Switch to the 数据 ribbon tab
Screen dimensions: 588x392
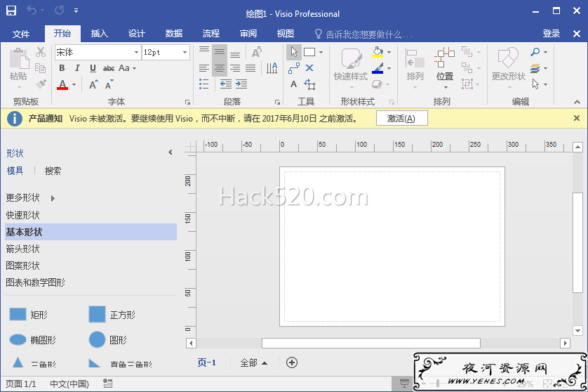[173, 34]
